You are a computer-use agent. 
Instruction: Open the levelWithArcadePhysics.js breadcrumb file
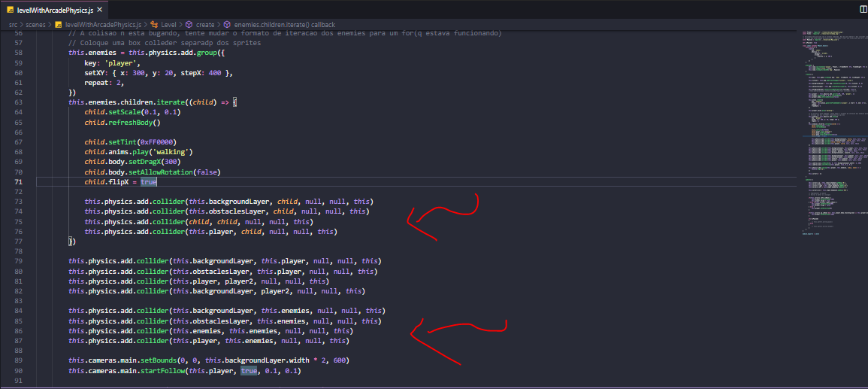(x=104, y=25)
